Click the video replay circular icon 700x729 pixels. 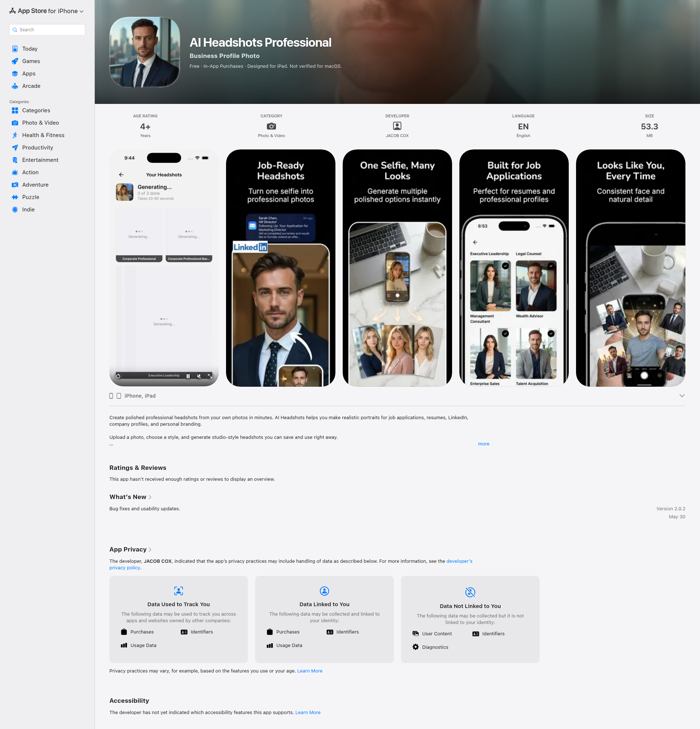(x=118, y=376)
